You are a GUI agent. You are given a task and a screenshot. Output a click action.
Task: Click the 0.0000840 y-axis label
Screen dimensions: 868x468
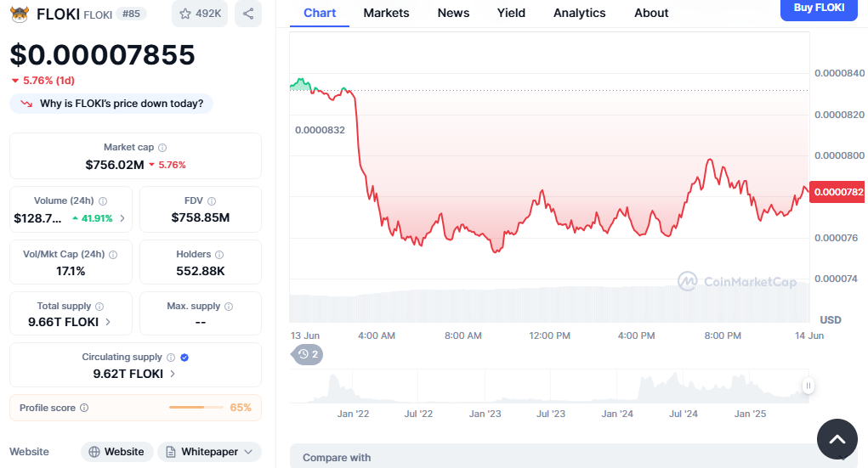[x=839, y=74]
